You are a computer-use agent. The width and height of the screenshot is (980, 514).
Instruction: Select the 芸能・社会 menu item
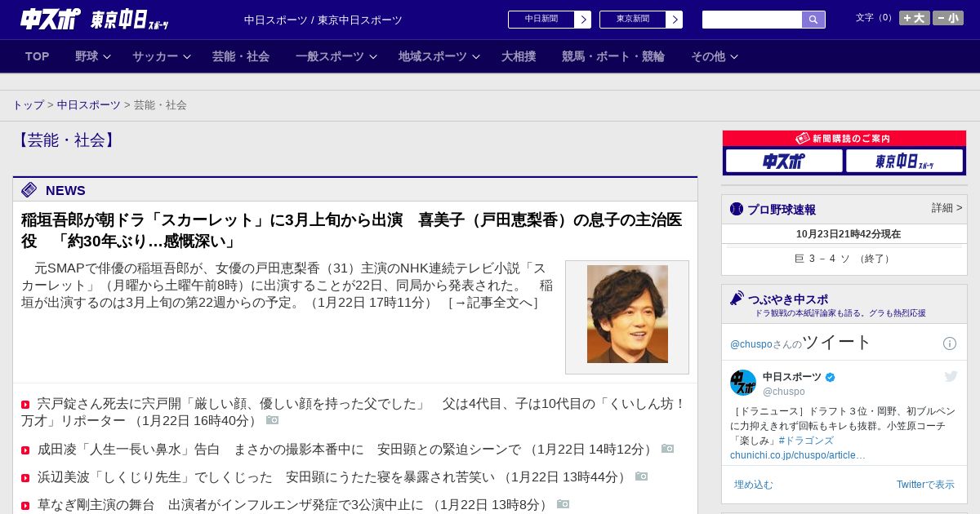pos(241,56)
